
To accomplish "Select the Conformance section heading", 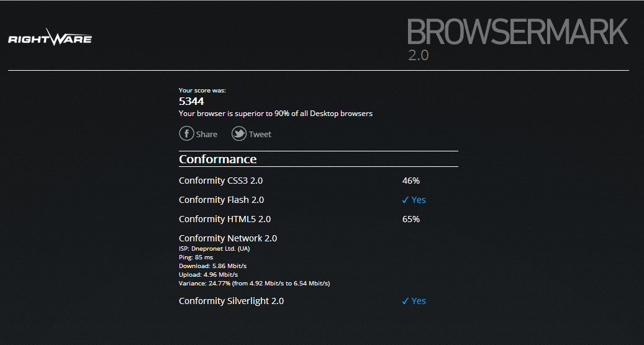I will click(218, 159).
